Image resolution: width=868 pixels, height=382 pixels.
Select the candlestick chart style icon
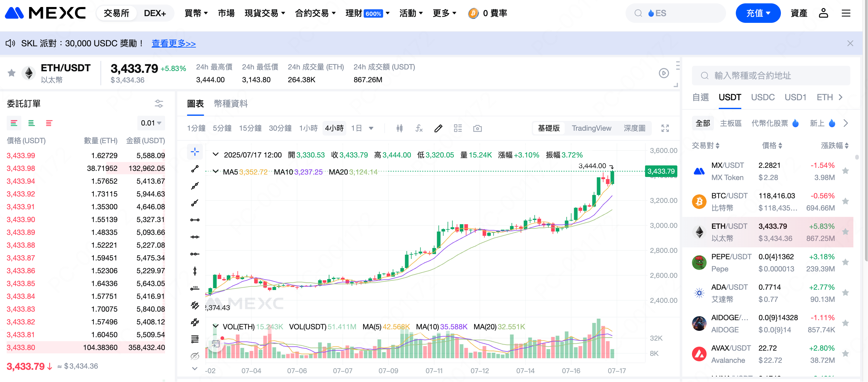coord(399,128)
